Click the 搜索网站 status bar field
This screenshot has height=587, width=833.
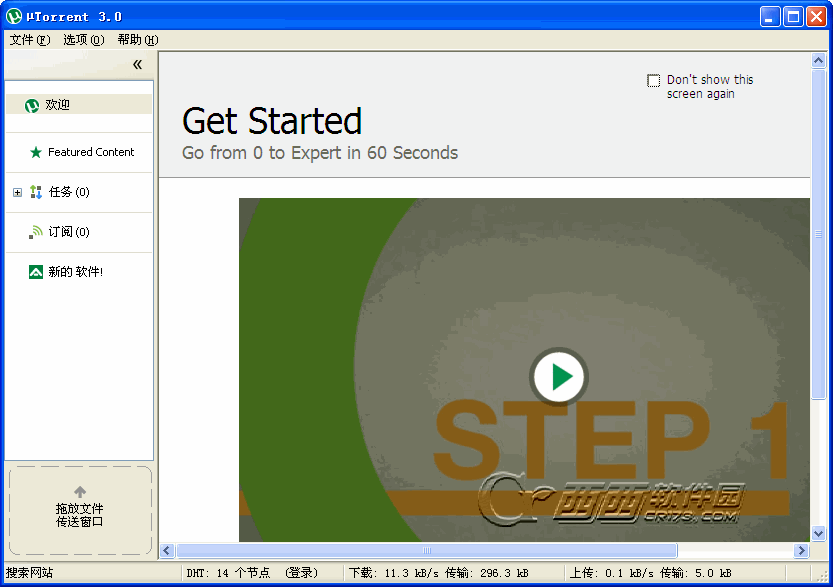94,573
